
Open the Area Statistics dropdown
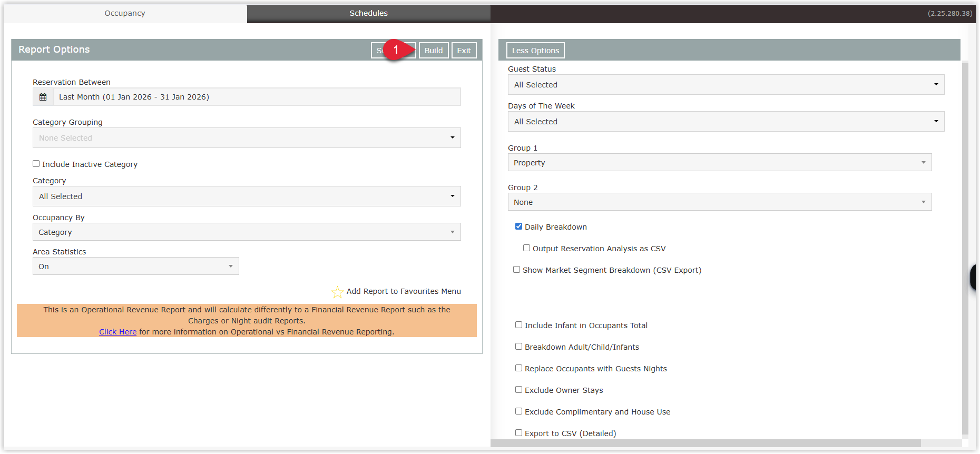[x=135, y=267]
